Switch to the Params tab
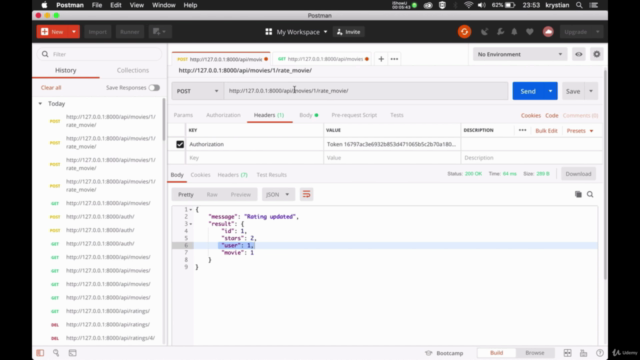 coord(183,115)
